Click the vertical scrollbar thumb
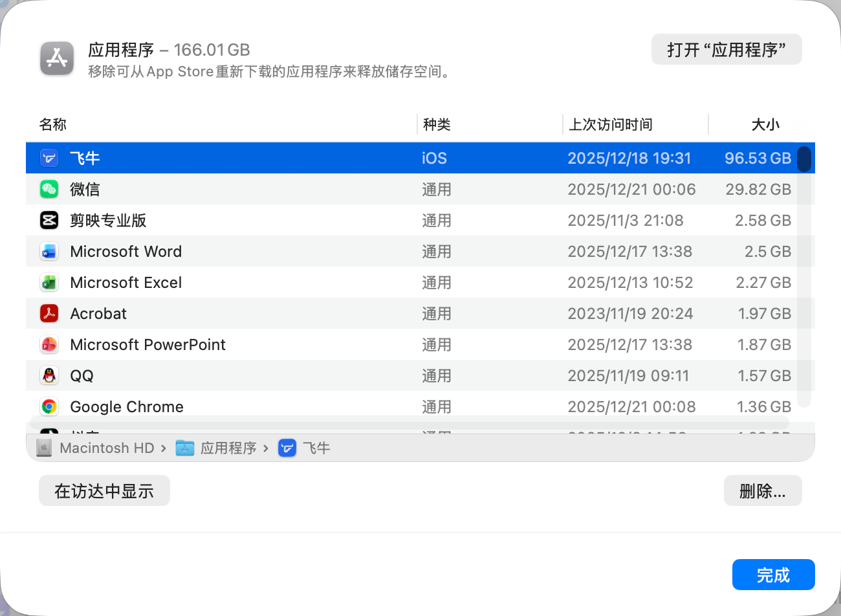 tap(804, 159)
